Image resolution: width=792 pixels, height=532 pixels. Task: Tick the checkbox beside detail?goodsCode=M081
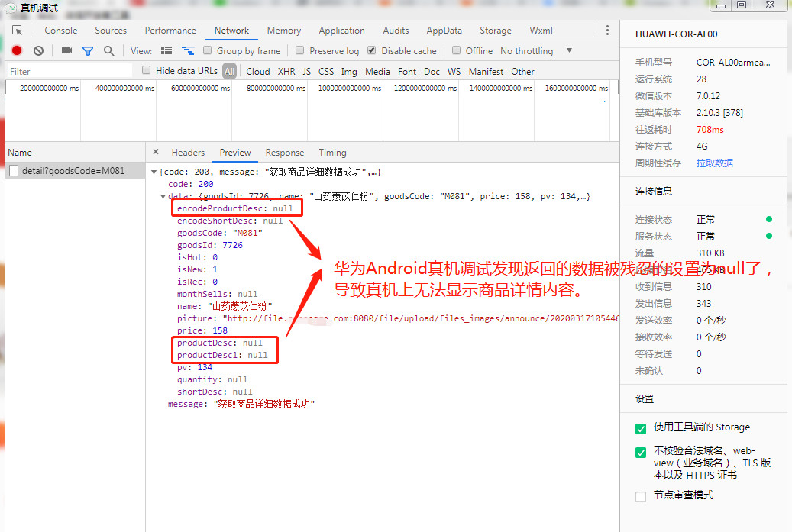click(14, 171)
